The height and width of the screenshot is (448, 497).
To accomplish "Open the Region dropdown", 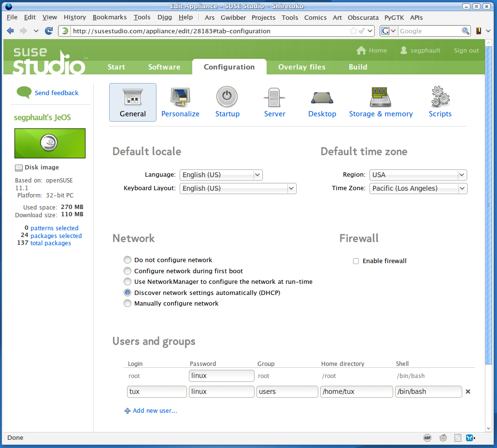I will [418, 175].
